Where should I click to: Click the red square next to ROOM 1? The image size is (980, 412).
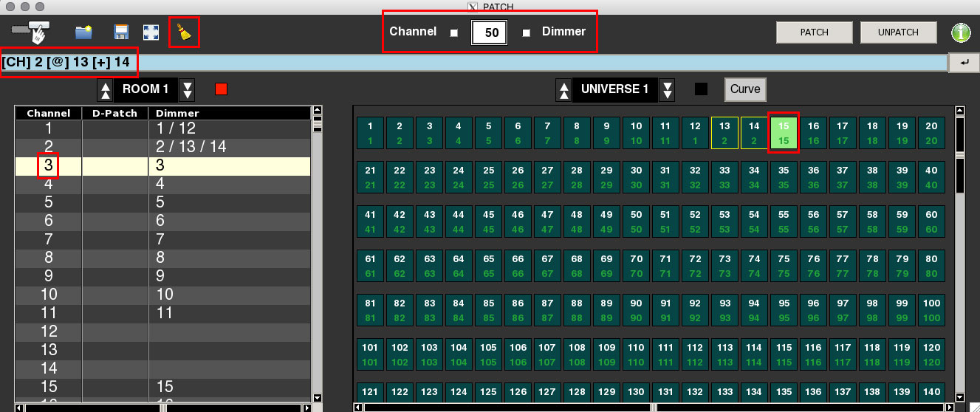point(221,89)
